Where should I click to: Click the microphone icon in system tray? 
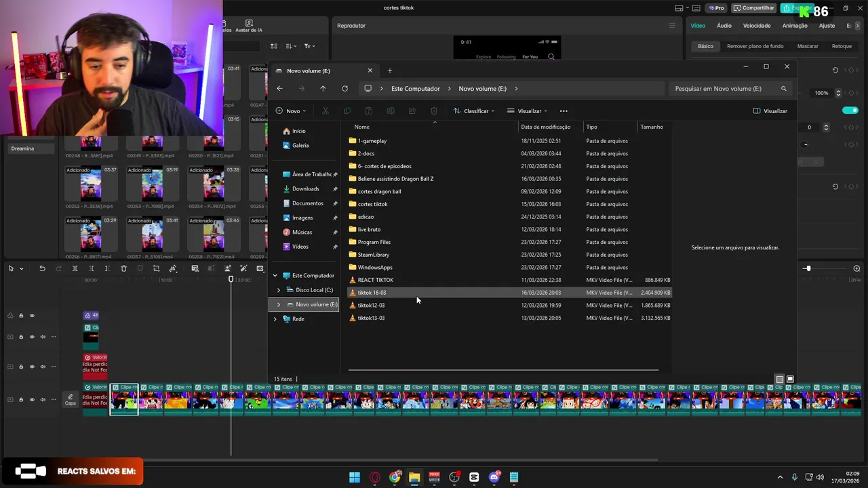[794, 477]
